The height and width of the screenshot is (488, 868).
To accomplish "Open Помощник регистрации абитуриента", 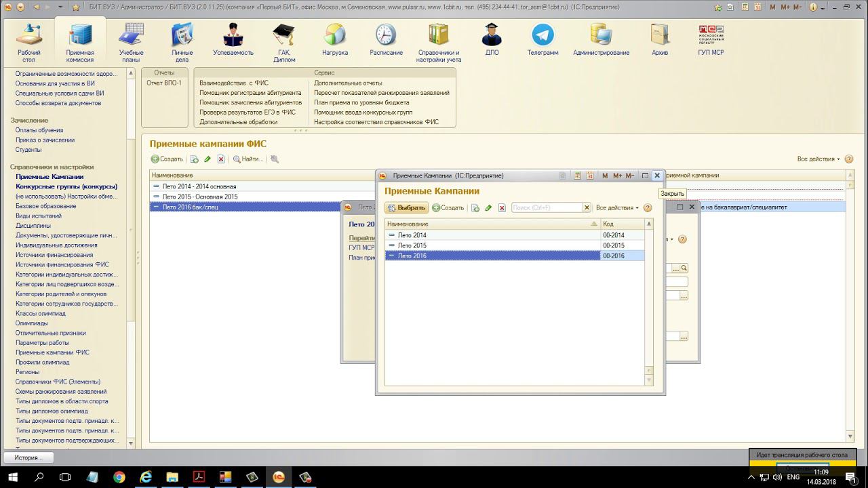I will coord(250,93).
